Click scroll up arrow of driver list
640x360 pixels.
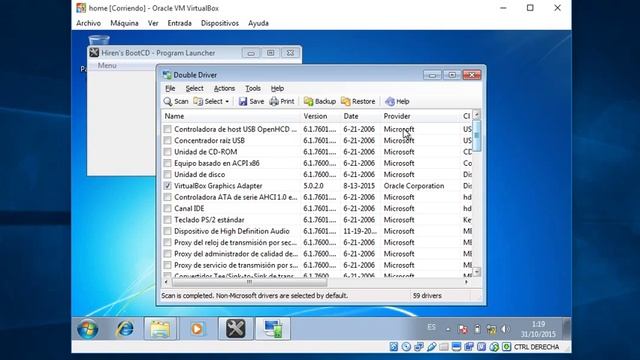click(476, 115)
